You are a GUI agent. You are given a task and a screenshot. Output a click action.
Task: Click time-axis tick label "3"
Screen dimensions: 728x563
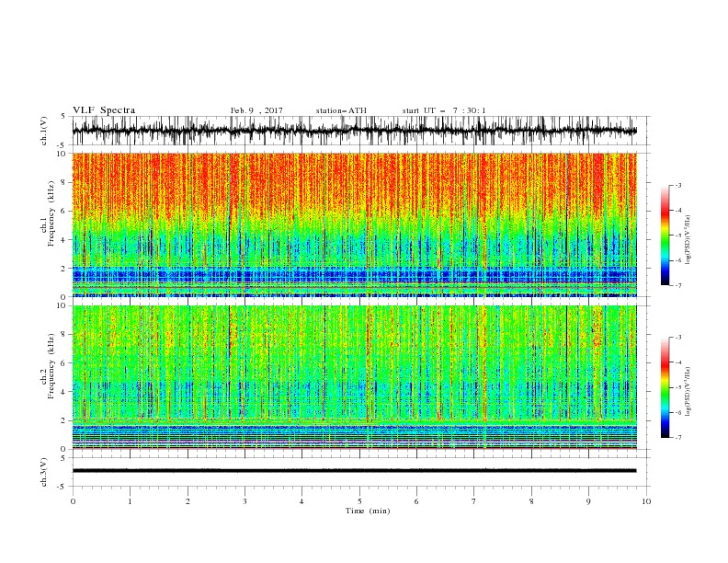(245, 501)
